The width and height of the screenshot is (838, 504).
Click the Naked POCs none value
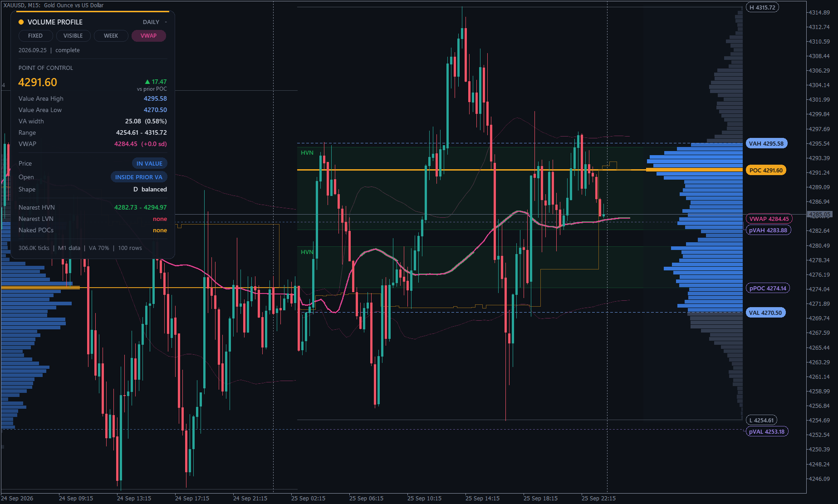click(160, 230)
